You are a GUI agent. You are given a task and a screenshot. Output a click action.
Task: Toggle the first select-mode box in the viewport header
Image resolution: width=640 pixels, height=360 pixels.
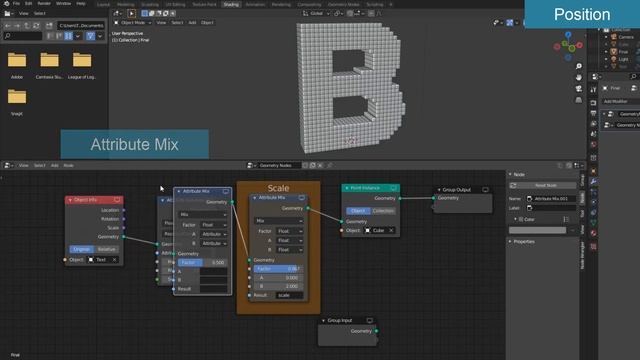coord(144,13)
